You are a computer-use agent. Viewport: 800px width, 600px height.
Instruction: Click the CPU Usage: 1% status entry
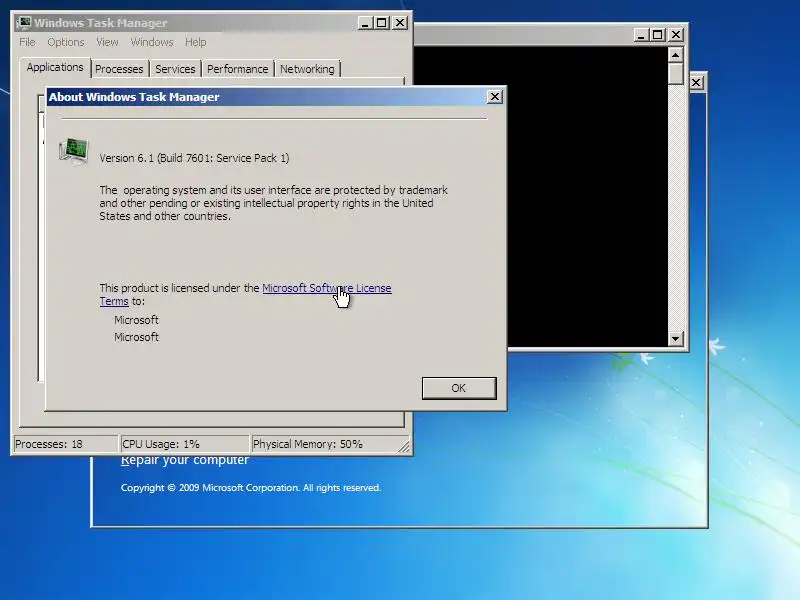184,444
